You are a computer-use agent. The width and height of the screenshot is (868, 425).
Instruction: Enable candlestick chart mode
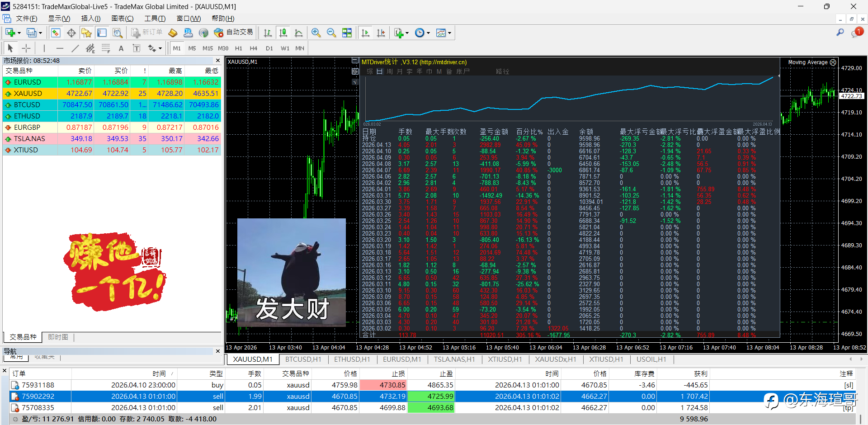pos(283,33)
